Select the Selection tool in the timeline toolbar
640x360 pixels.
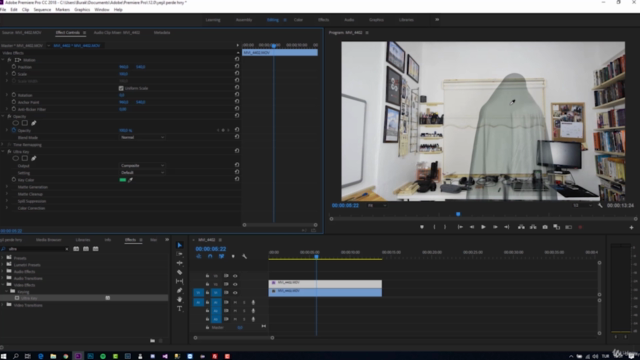(x=180, y=245)
